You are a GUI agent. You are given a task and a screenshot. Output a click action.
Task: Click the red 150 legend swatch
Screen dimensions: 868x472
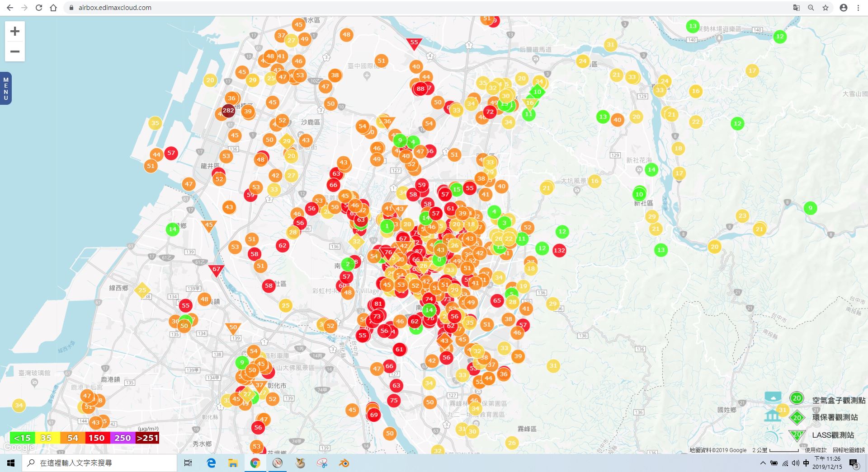coord(97,438)
